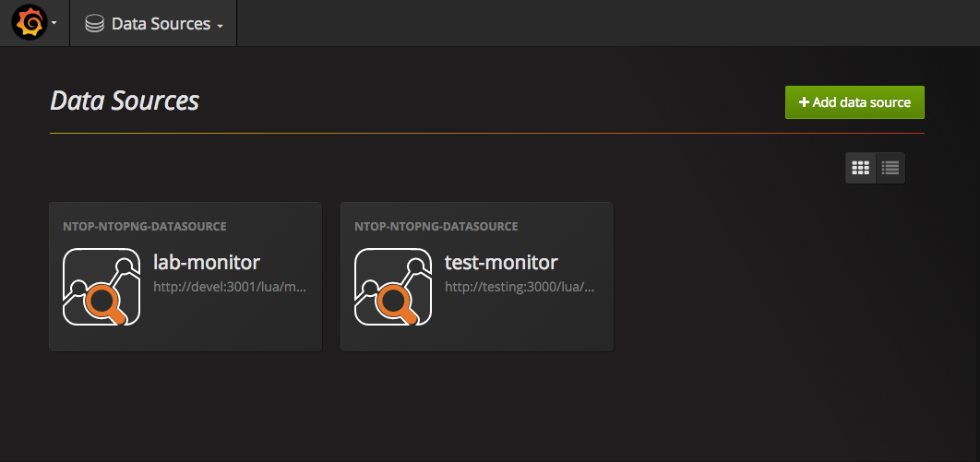Switch to grid card view
The height and width of the screenshot is (462, 980).
click(861, 167)
